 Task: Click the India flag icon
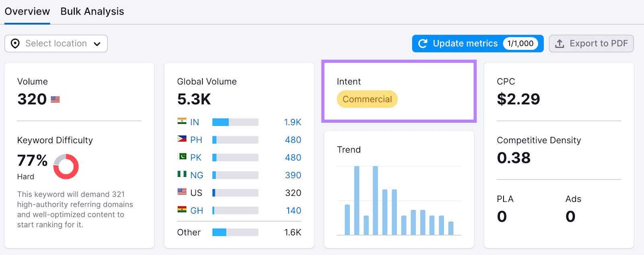click(x=182, y=121)
